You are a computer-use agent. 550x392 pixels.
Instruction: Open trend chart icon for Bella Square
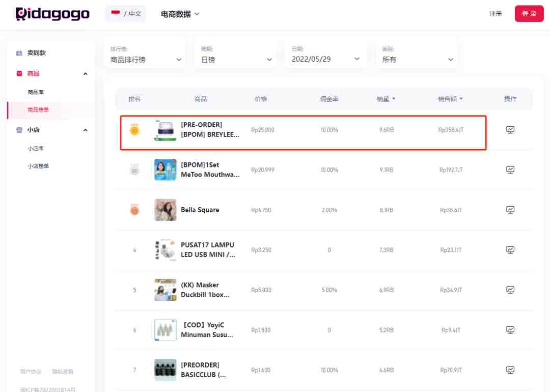tap(510, 210)
